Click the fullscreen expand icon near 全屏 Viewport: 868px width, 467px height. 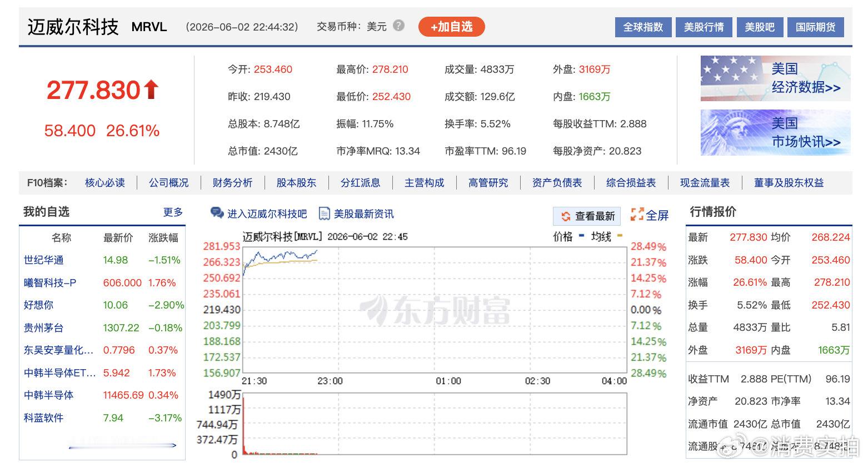tap(637, 215)
